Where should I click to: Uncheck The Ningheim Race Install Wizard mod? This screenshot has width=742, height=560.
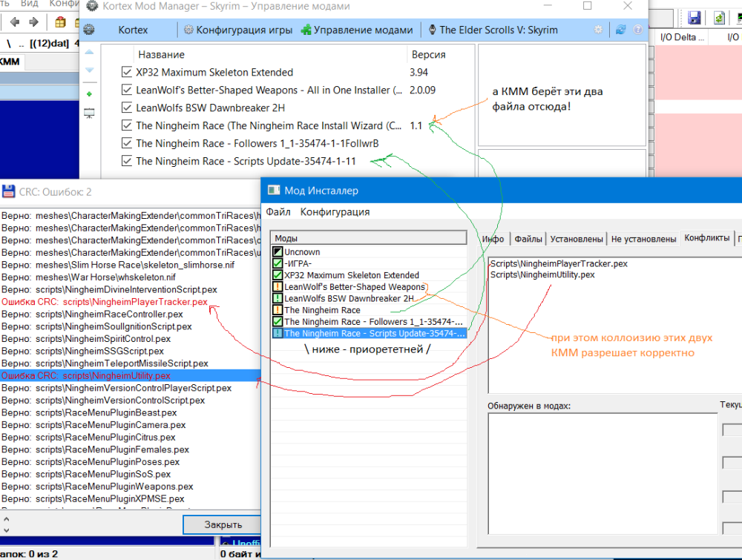tap(126, 125)
